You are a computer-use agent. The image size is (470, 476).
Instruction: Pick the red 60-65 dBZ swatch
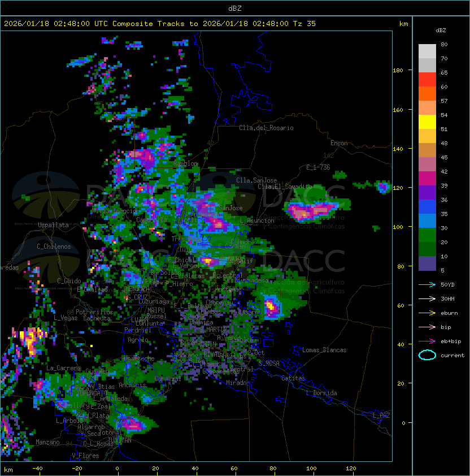[427, 80]
